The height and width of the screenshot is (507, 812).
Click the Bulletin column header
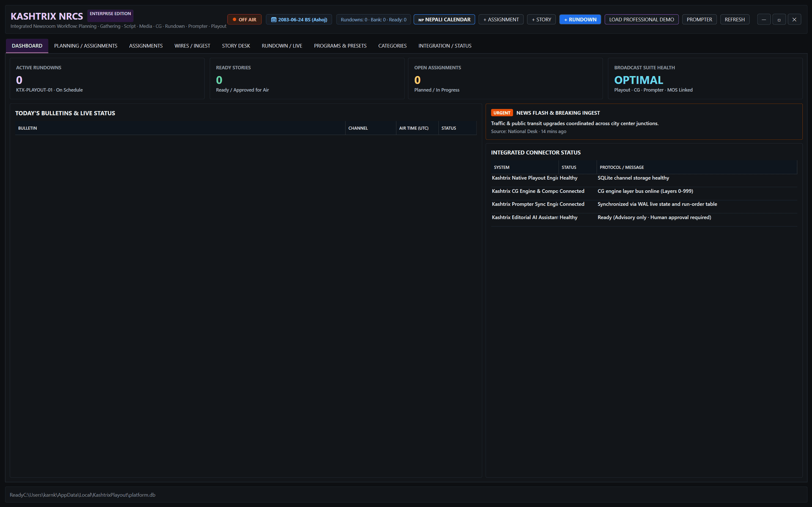tap(180, 128)
